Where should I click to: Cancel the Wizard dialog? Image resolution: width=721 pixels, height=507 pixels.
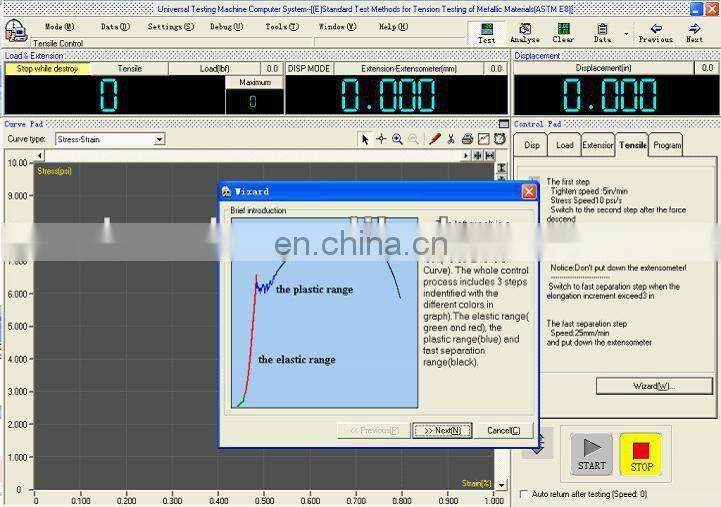503,430
